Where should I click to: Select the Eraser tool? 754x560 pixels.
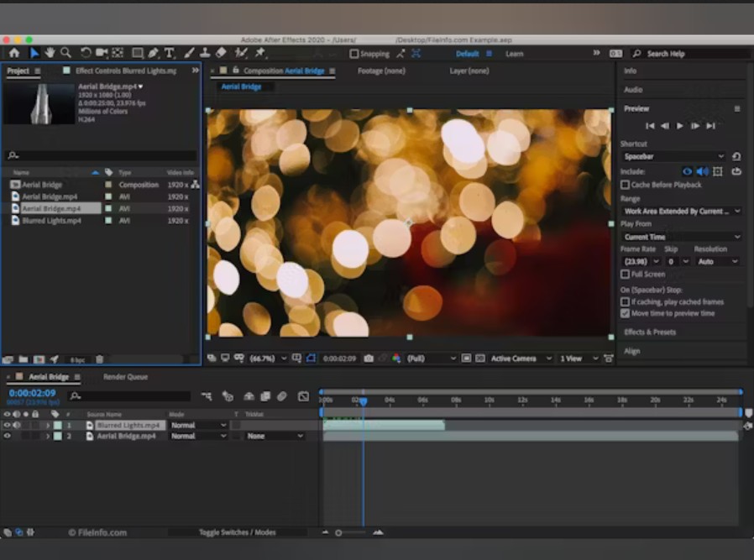click(x=221, y=53)
